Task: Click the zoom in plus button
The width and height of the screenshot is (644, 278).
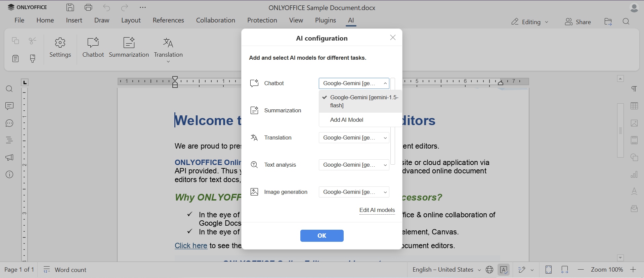Action: click(633, 270)
